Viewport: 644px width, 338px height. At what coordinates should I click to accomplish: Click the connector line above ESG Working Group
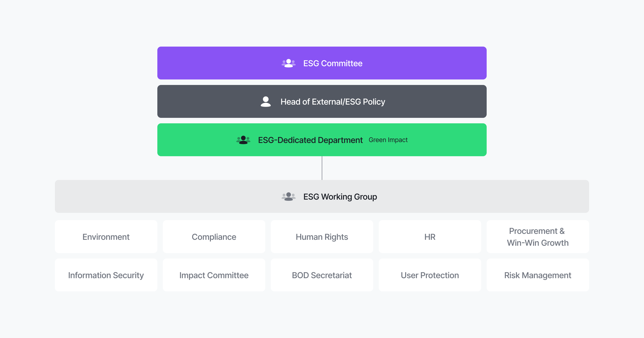click(322, 168)
